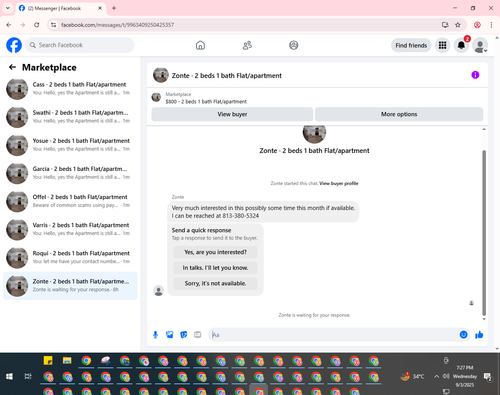The image size is (500, 395).
Task: Open the site information icon in address bar
Action: [53, 25]
